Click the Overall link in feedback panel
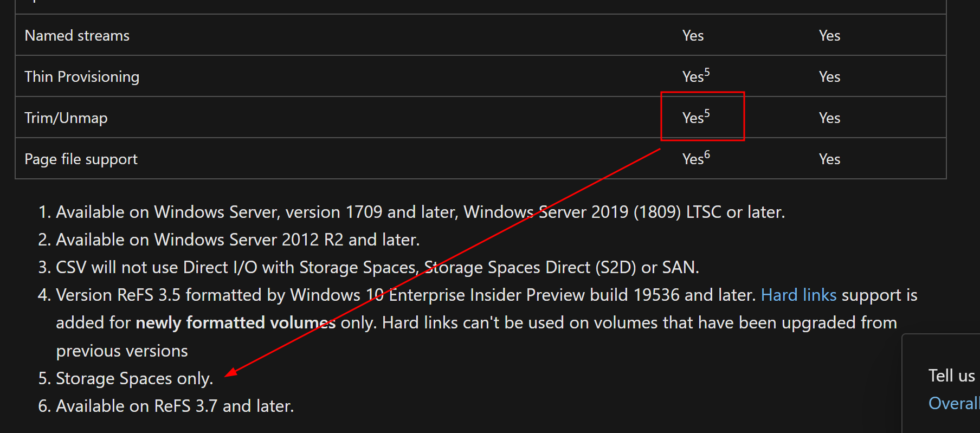 coord(954,403)
